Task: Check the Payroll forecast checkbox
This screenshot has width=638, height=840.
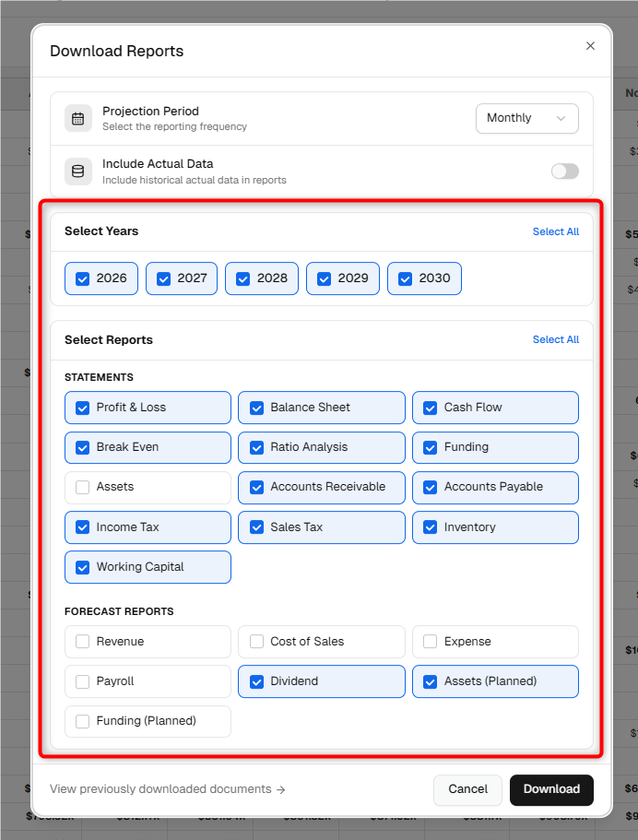Action: tap(82, 681)
